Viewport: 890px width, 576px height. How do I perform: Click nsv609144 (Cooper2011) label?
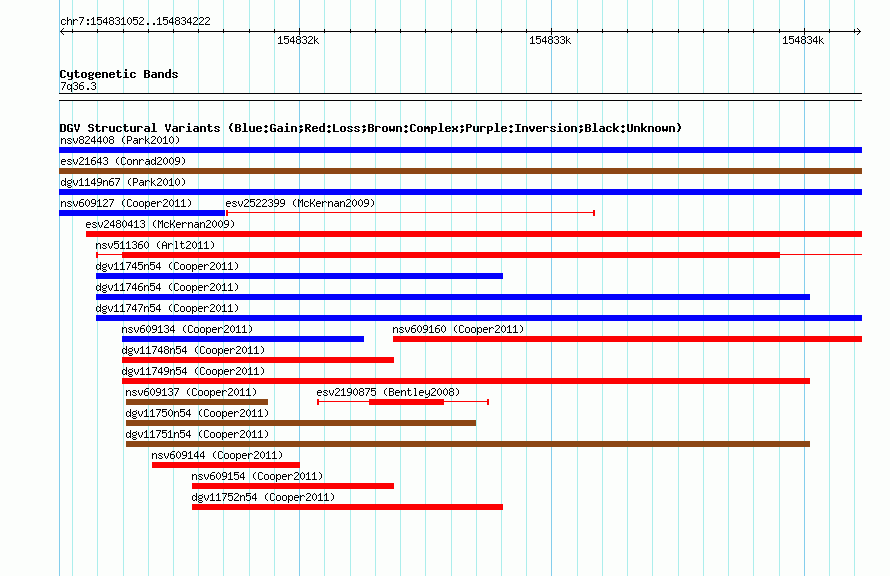(x=217, y=455)
